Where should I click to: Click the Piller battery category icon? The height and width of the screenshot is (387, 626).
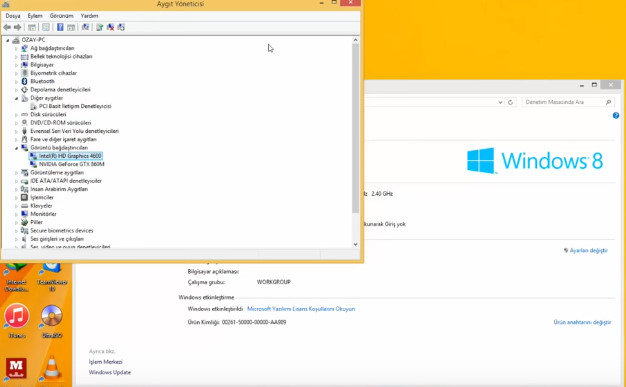(24, 222)
